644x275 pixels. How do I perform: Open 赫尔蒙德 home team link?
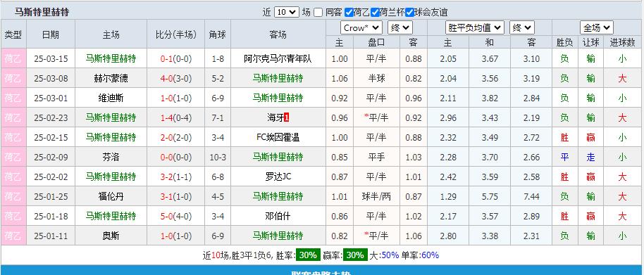point(111,78)
